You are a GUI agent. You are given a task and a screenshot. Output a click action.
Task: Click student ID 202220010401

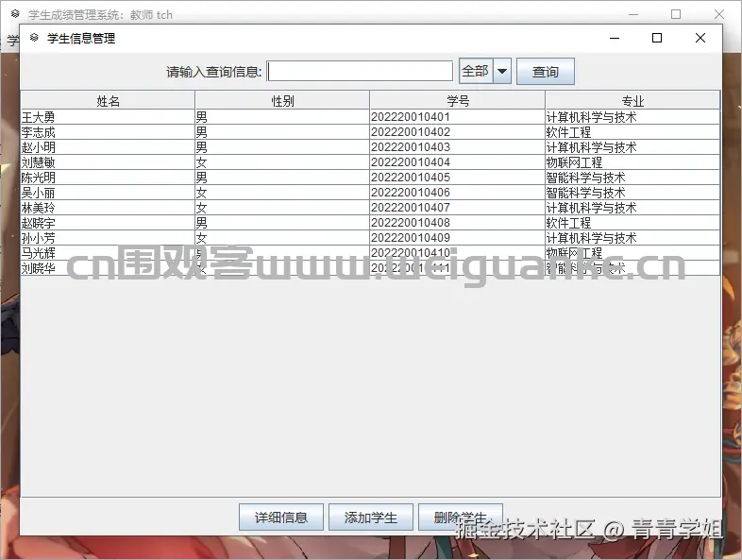411,117
